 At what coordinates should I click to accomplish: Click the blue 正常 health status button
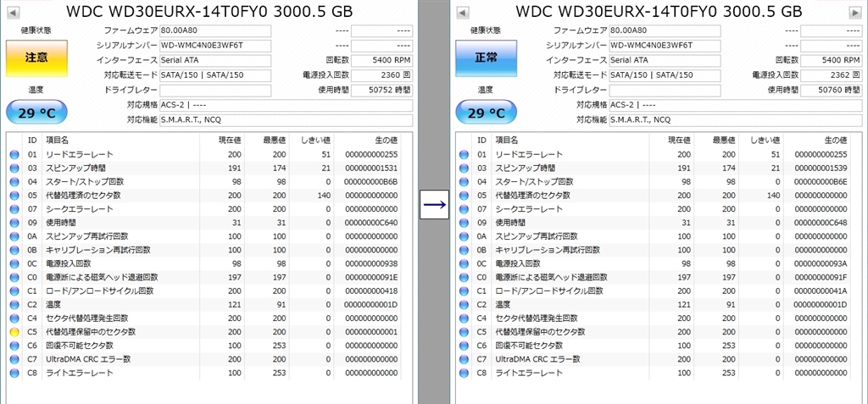(486, 58)
